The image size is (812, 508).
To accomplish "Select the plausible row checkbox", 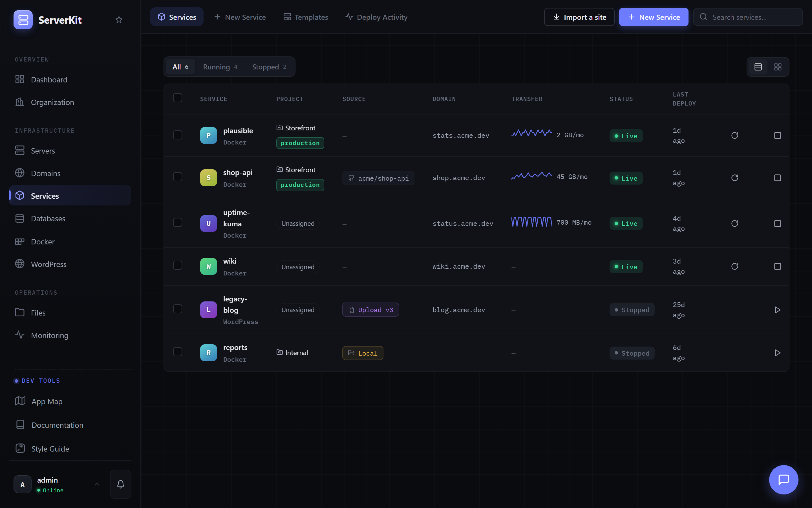I will tap(178, 135).
